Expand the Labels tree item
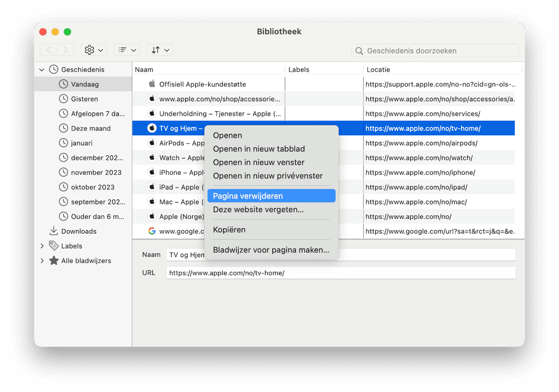 point(42,246)
